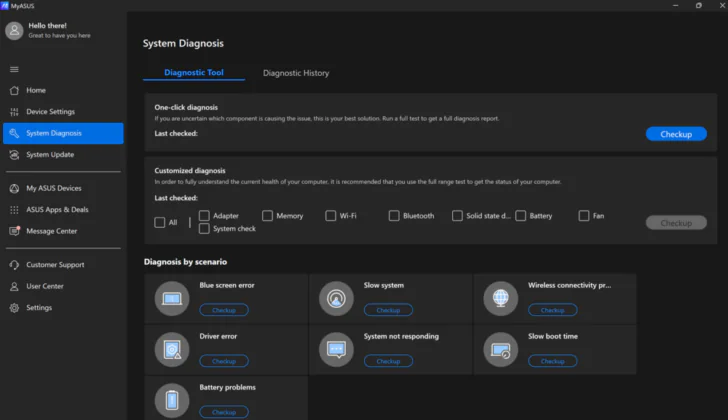The height and width of the screenshot is (420, 728).
Task: Click Customized diagnosis Checkup button
Action: pos(676,223)
